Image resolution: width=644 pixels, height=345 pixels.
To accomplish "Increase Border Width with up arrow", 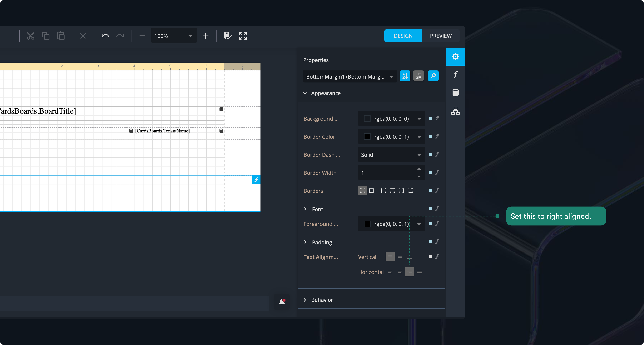I will tap(419, 169).
